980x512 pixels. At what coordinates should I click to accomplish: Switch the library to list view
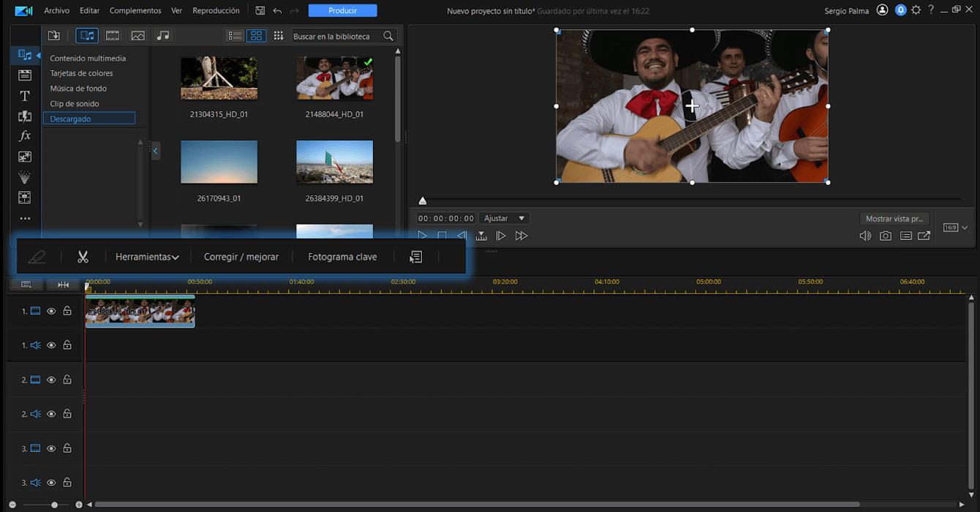click(x=235, y=36)
